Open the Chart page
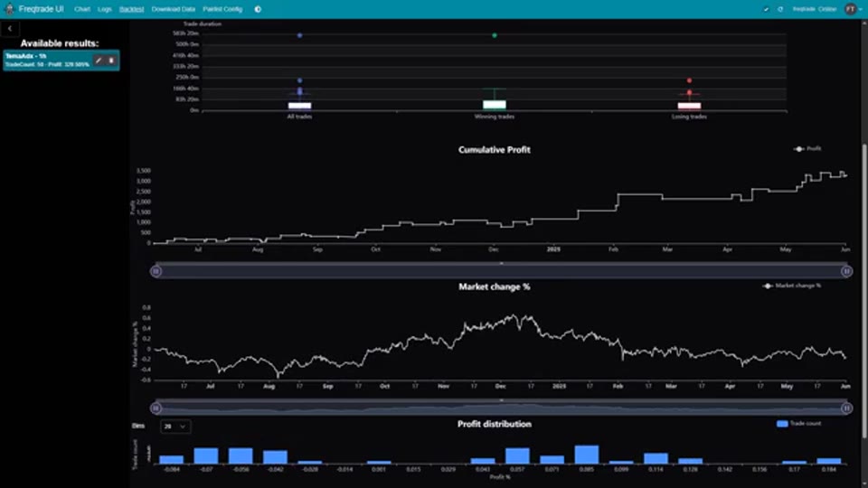 click(82, 9)
